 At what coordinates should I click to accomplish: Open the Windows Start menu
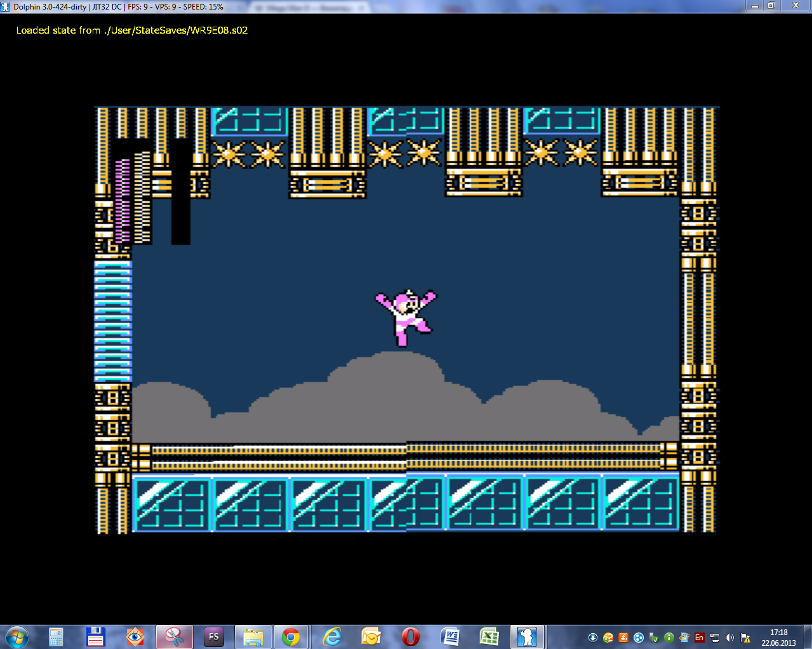point(17,637)
